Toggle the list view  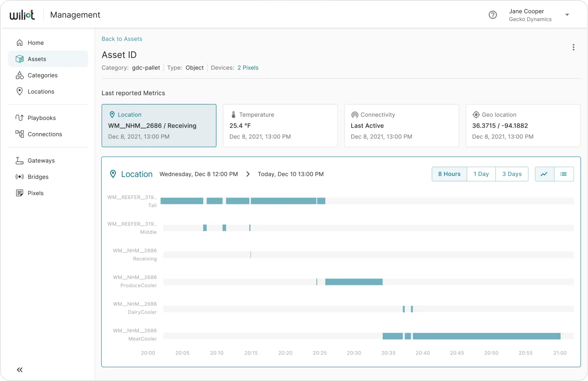pos(564,174)
